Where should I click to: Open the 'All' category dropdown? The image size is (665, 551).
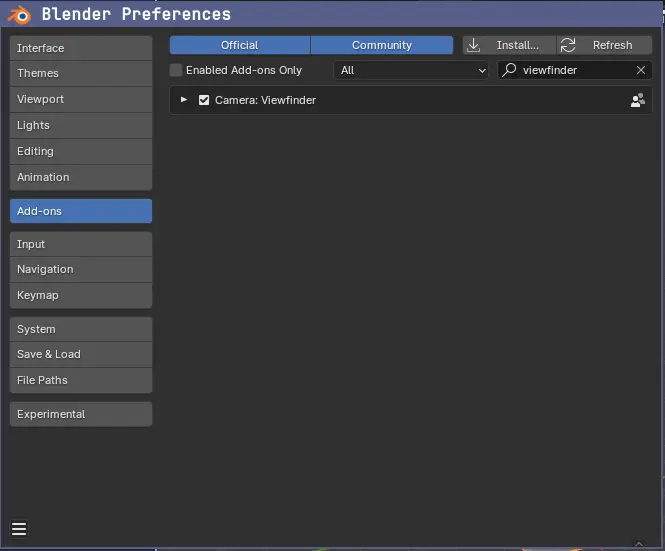click(x=410, y=70)
